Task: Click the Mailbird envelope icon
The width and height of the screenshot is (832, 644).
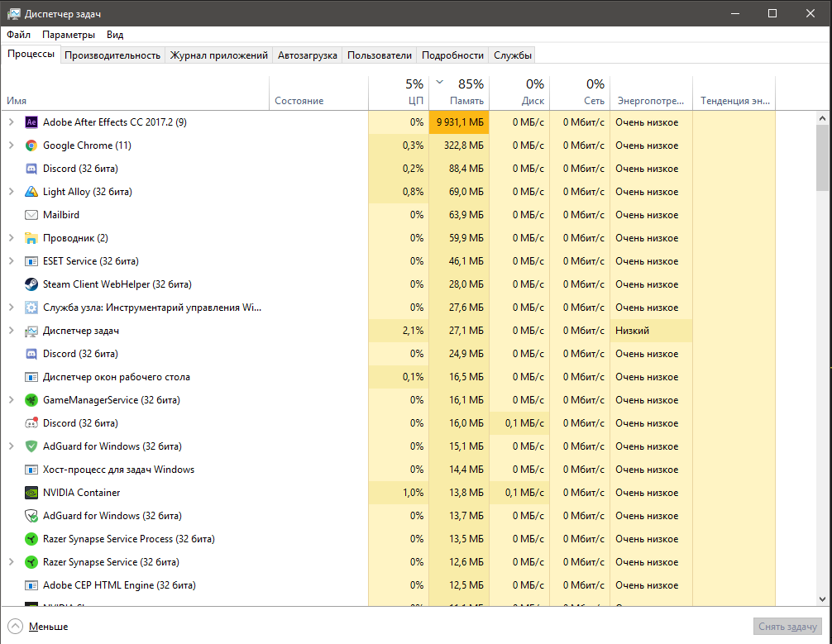Action: coord(31,215)
